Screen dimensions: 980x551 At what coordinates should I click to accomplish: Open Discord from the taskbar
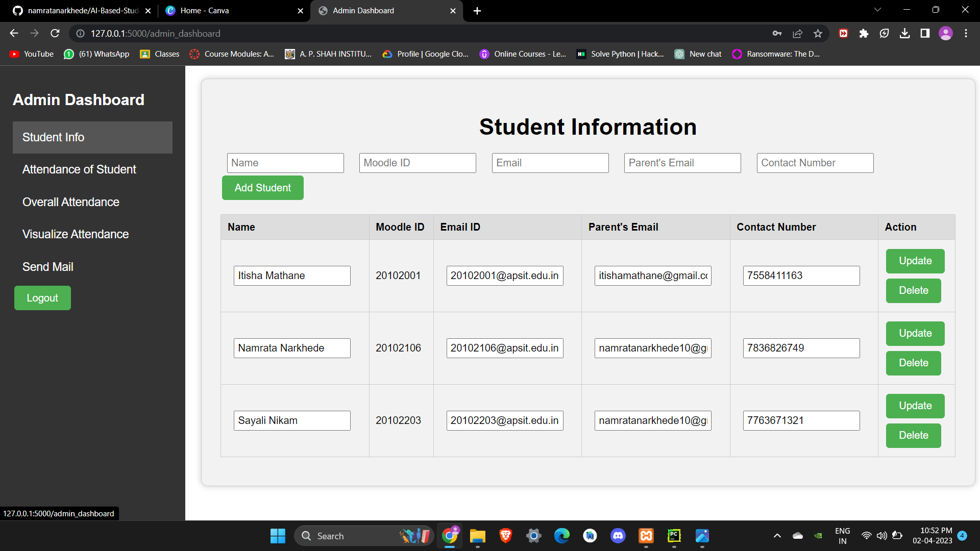618,536
